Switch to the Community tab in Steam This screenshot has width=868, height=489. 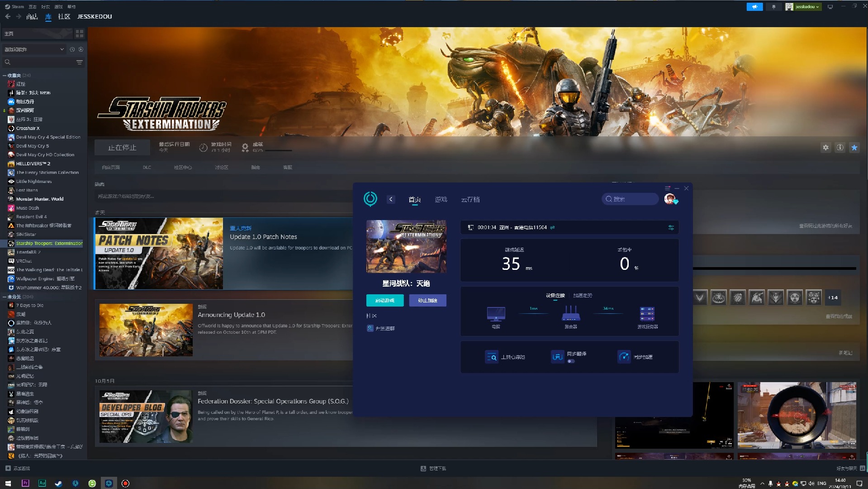click(64, 16)
